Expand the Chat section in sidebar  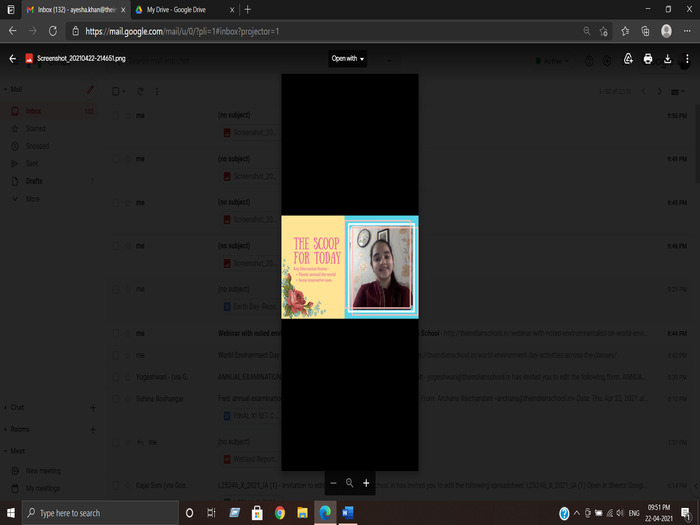point(5,407)
